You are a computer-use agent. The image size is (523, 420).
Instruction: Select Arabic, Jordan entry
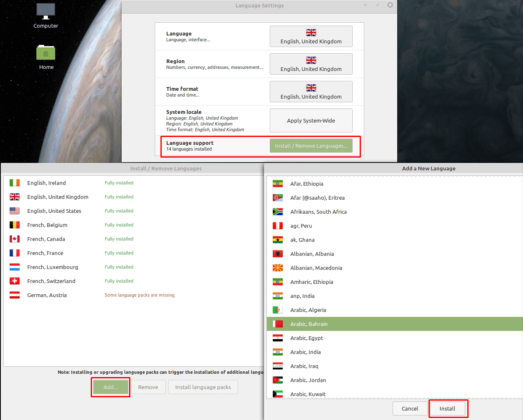395,380
